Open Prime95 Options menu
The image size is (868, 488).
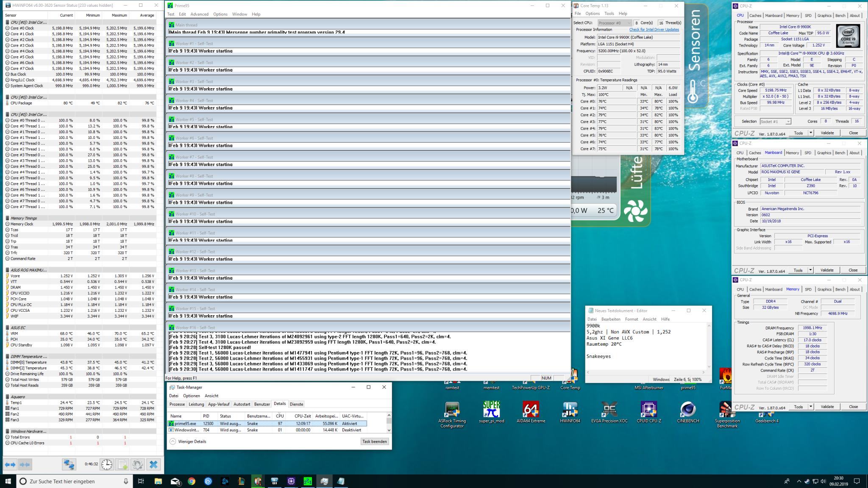pos(220,14)
